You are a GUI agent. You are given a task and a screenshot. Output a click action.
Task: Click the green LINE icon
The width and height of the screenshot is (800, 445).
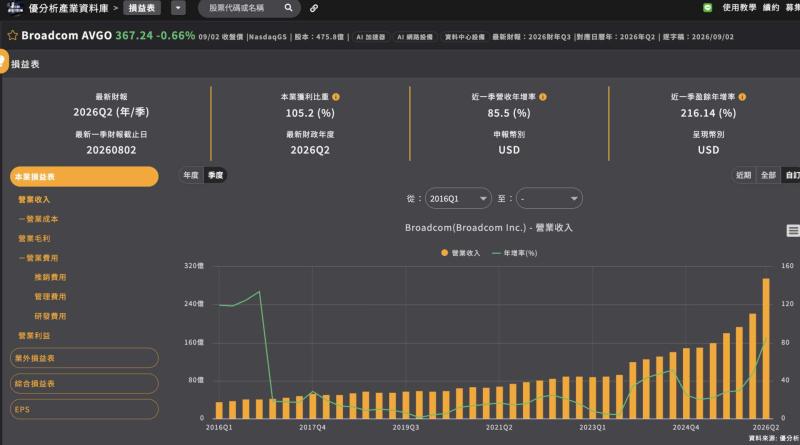(x=707, y=8)
